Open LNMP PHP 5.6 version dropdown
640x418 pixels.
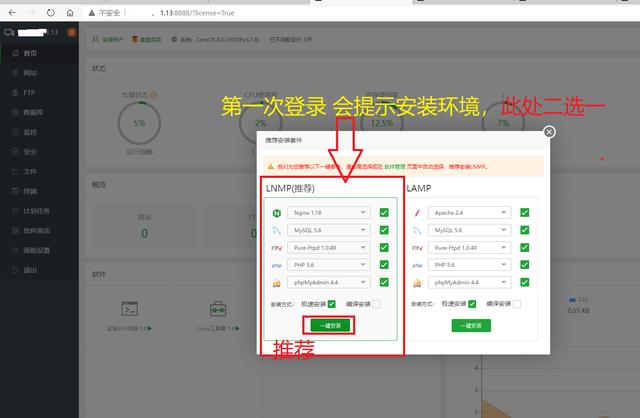coord(329,265)
